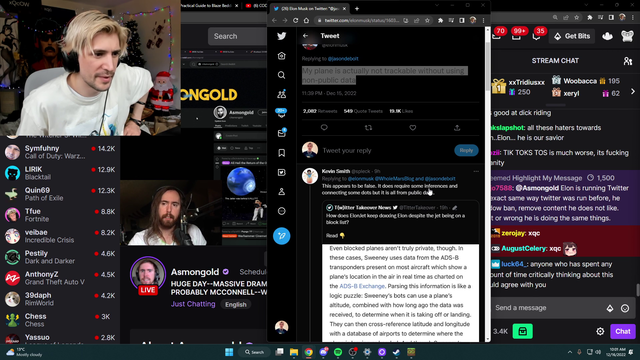
Task: Open Twitter Messages envelope icon
Action: click(281, 133)
